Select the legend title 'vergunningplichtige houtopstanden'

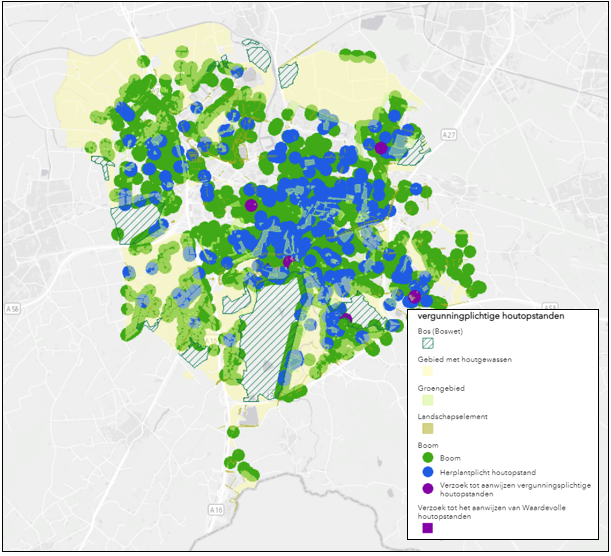click(491, 316)
